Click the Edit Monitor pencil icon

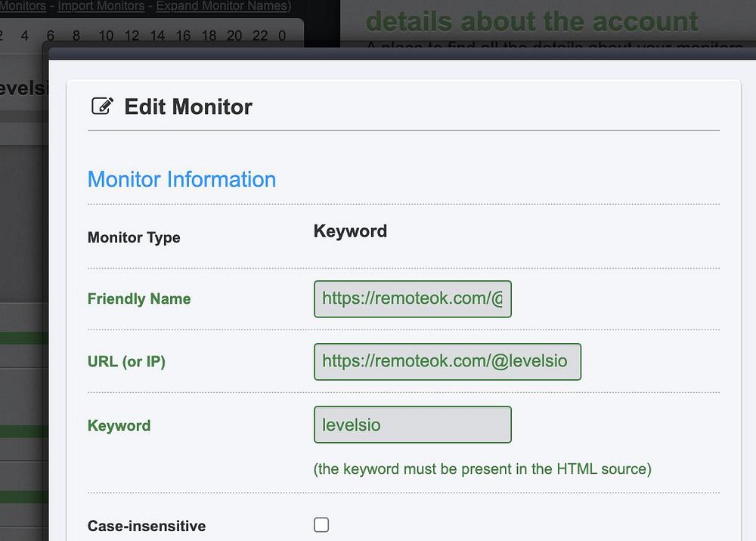pos(102,107)
